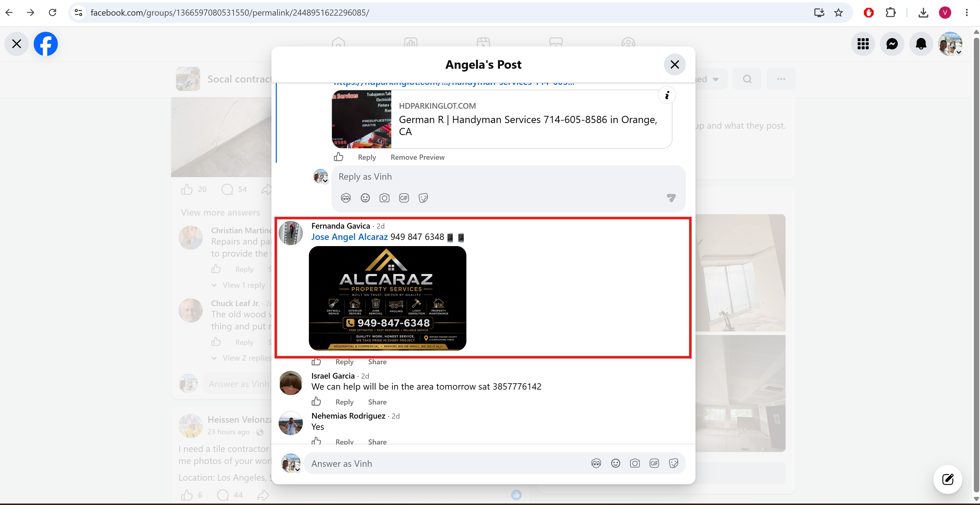Attach photo in reply box
The height and width of the screenshot is (505, 980).
coord(384,198)
